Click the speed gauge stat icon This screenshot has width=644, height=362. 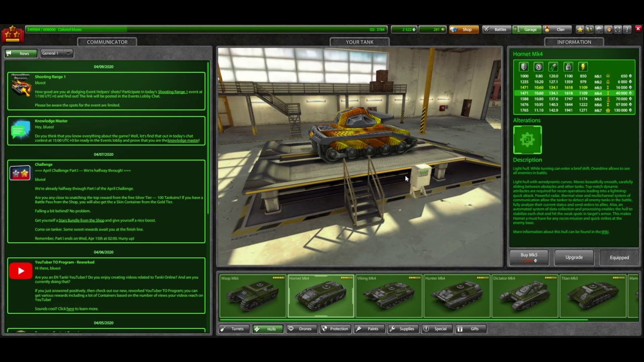[x=538, y=67]
